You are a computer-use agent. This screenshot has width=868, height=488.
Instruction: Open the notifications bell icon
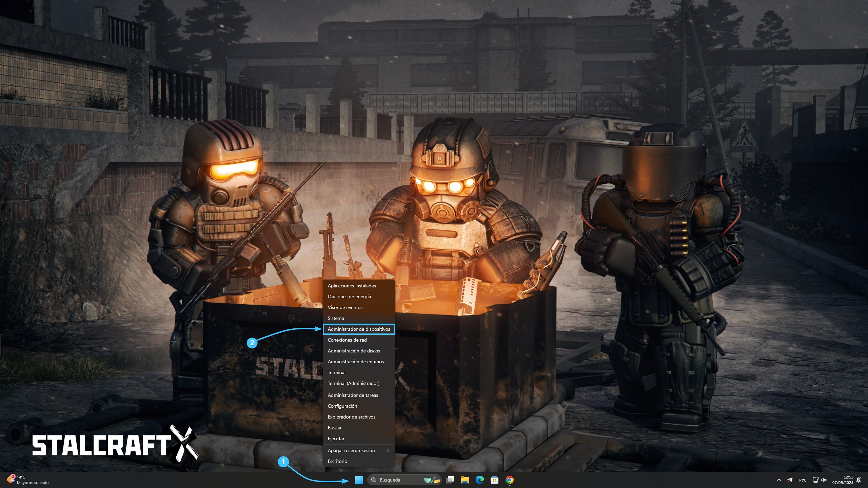click(859, 480)
